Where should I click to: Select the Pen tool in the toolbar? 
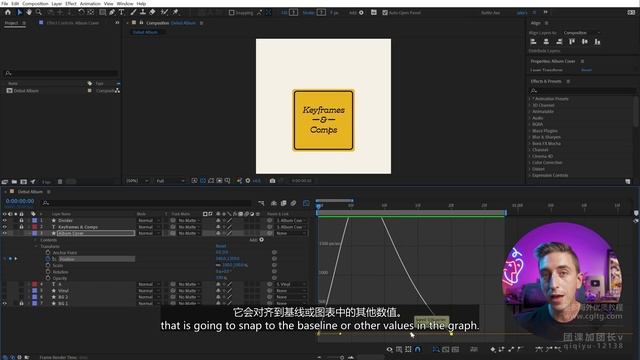coord(112,13)
